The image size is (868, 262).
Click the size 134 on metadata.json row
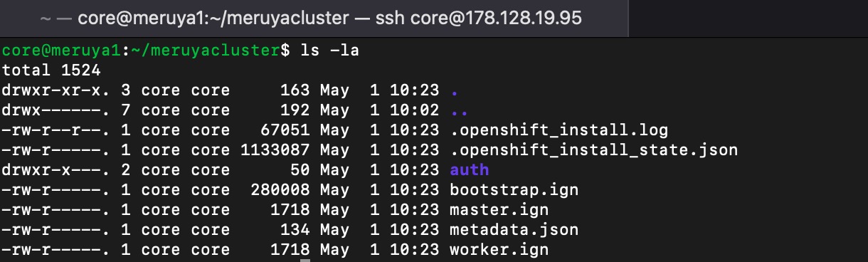click(295, 230)
